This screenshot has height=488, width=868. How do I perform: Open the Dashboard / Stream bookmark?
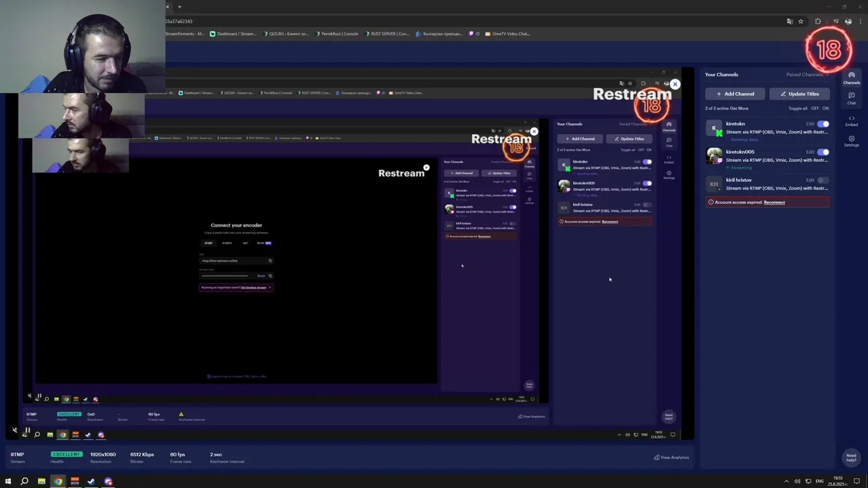coord(234,33)
